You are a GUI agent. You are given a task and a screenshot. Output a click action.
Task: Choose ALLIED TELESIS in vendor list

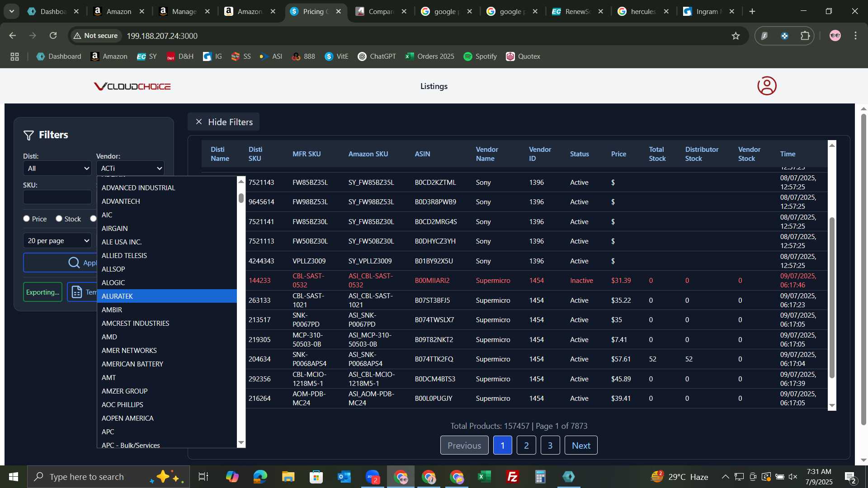click(167, 256)
